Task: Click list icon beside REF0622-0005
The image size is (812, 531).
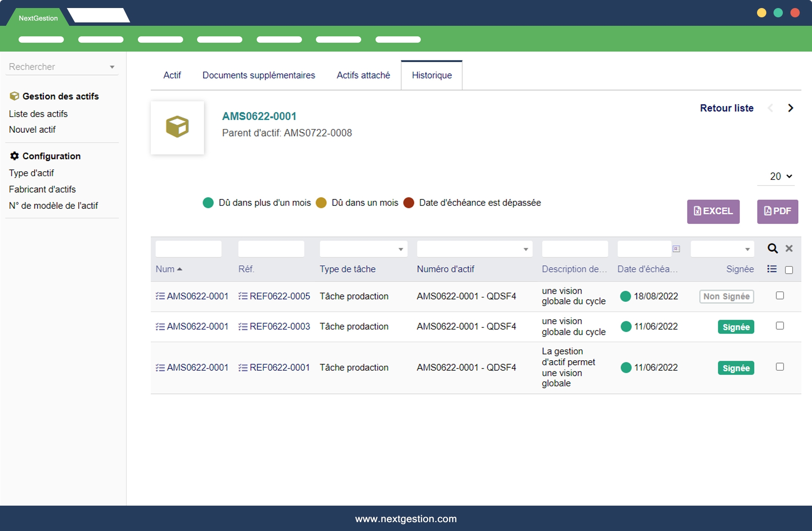Action: (243, 296)
